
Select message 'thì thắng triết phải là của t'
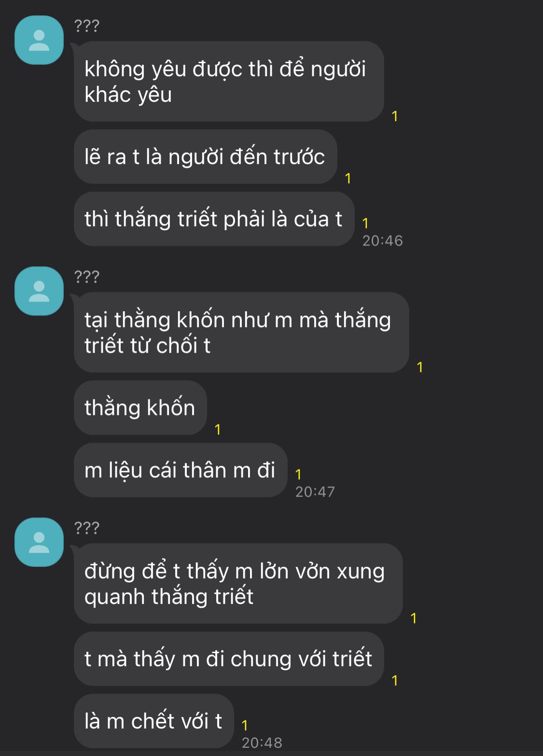[x=214, y=219]
